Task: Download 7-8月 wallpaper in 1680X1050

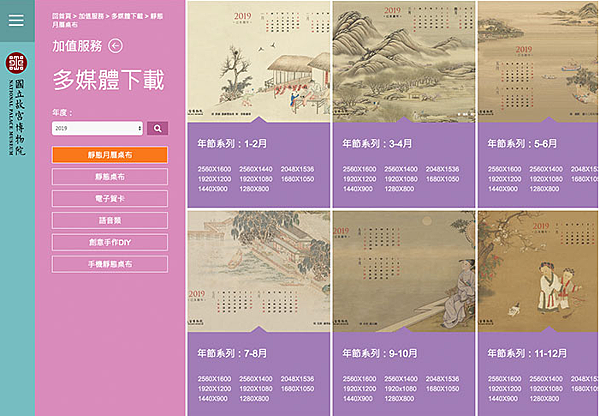Action: tap(297, 389)
